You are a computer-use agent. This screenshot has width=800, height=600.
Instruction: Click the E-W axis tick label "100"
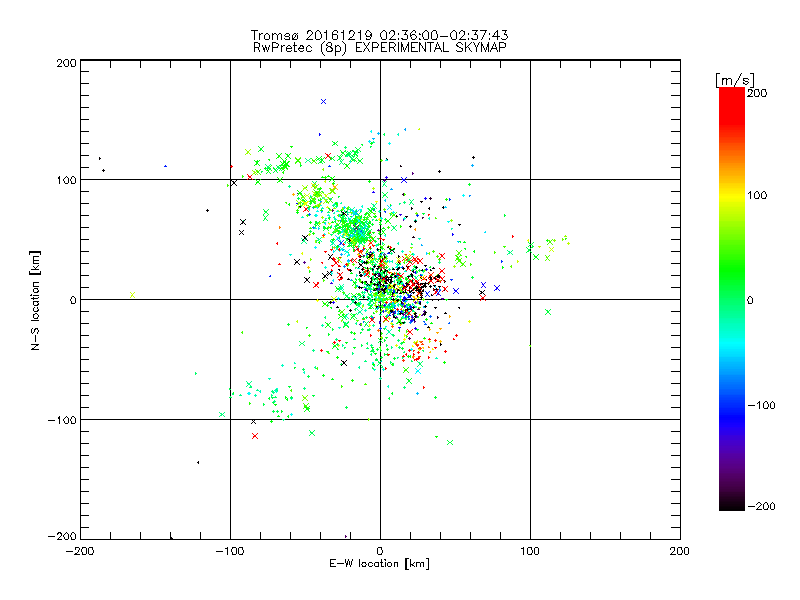point(530,551)
